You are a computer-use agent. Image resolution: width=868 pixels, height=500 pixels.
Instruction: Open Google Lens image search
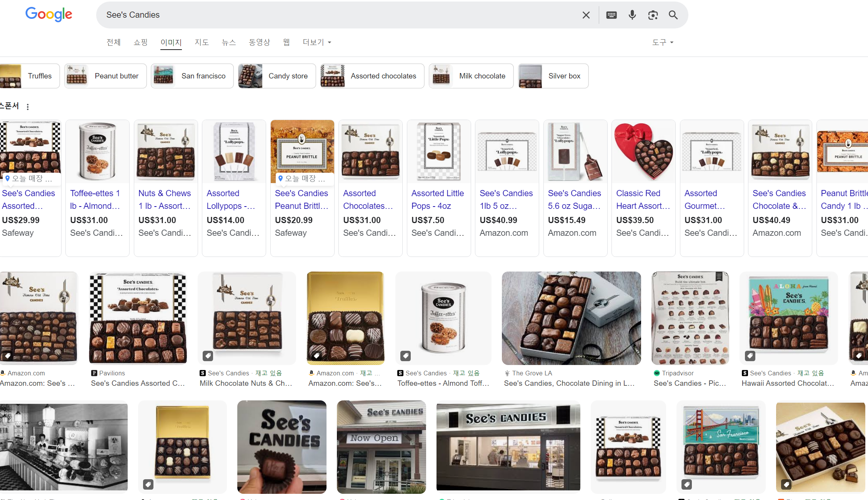point(653,15)
